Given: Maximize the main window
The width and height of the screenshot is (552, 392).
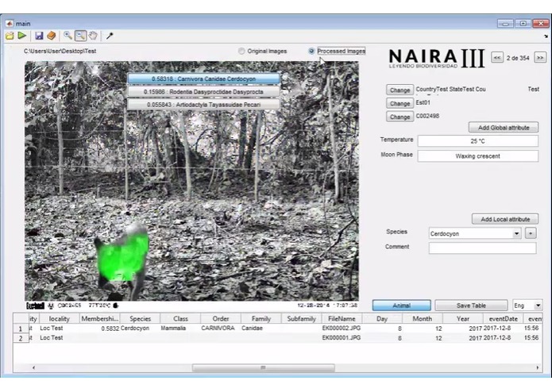Looking at the screenshot, I should pyautogui.click(x=523, y=24).
